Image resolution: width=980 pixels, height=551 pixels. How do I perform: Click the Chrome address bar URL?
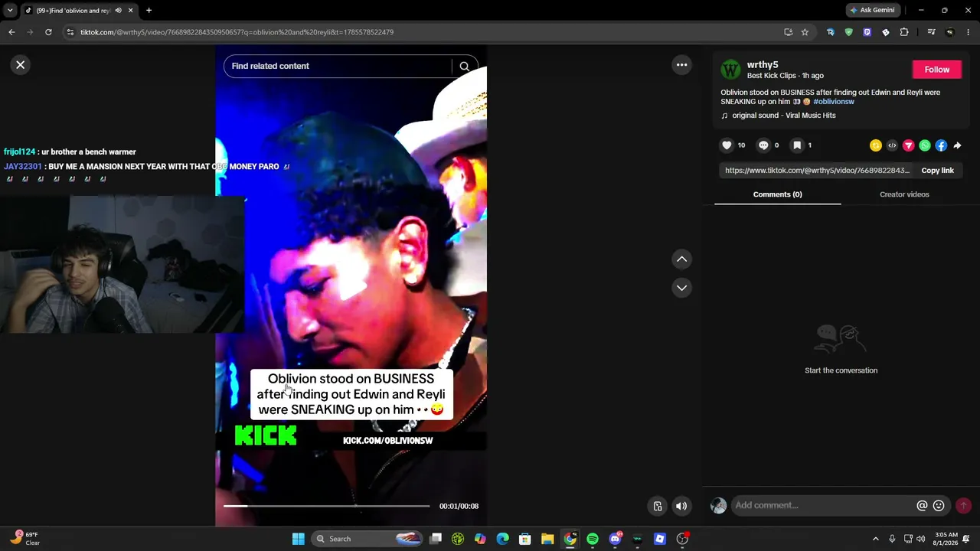pos(237,32)
